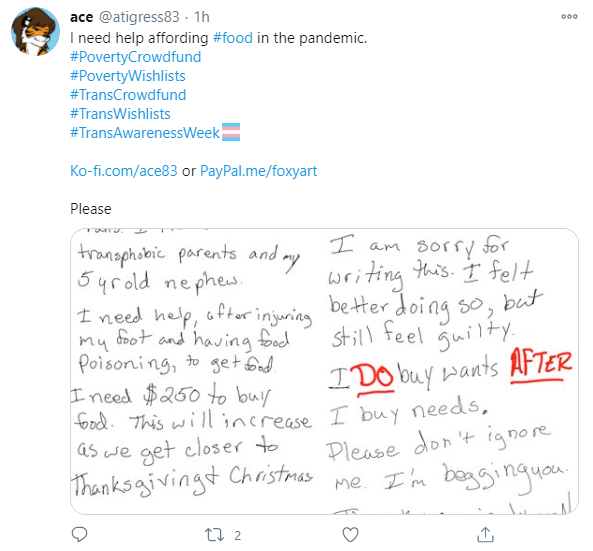Click the tweet text about affording food
Viewport: 593px width, 551px height.
click(x=218, y=38)
